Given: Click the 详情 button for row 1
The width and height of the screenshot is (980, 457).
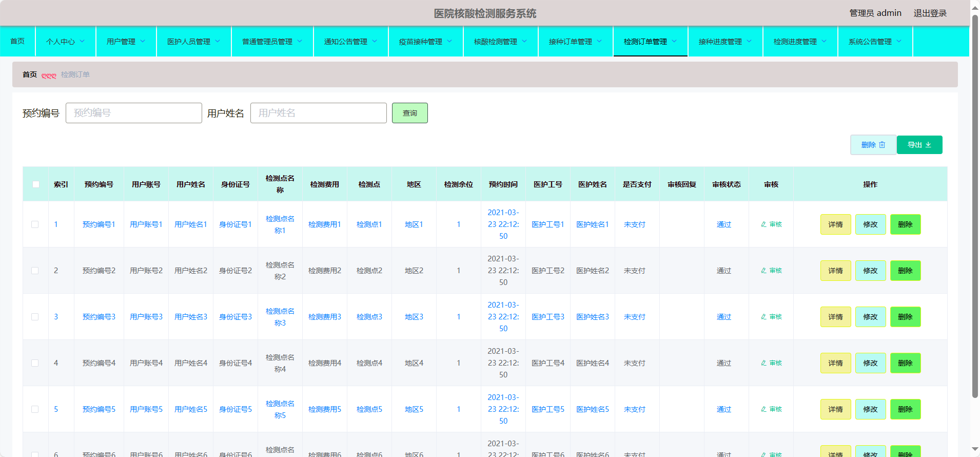Looking at the screenshot, I should [835, 224].
